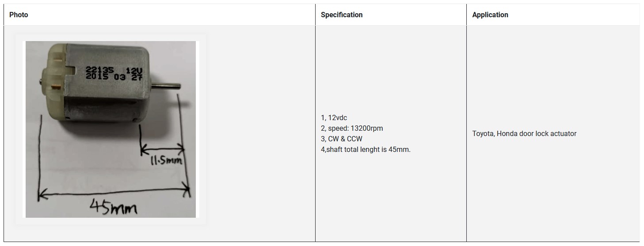Click the motor product photo

[x=111, y=129]
